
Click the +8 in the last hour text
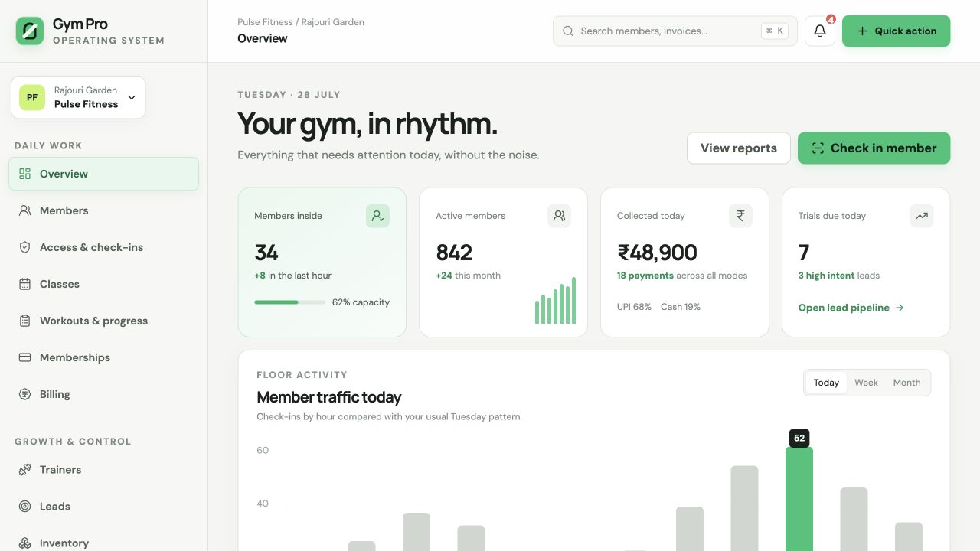pyautogui.click(x=292, y=275)
